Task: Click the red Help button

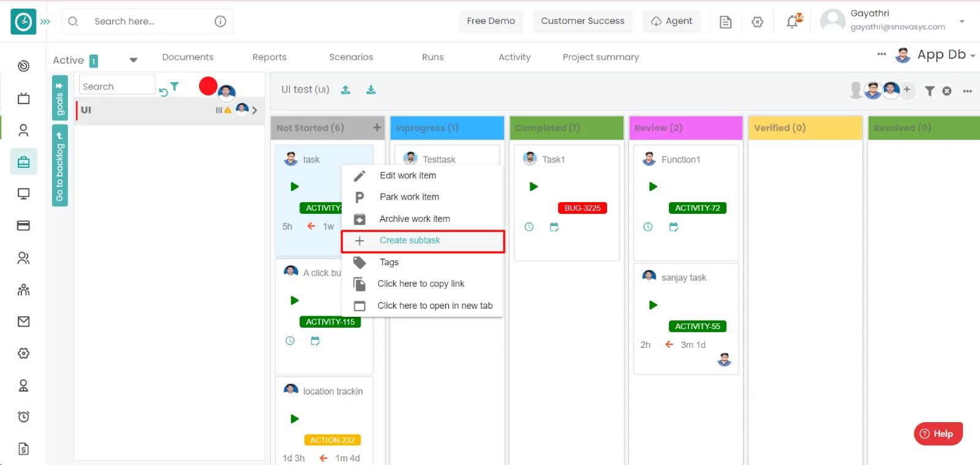Action: pos(938,434)
